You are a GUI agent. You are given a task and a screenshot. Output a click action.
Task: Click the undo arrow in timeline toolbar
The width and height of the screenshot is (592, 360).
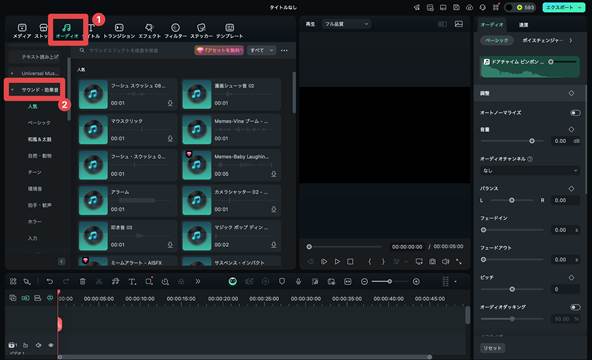[x=49, y=282]
